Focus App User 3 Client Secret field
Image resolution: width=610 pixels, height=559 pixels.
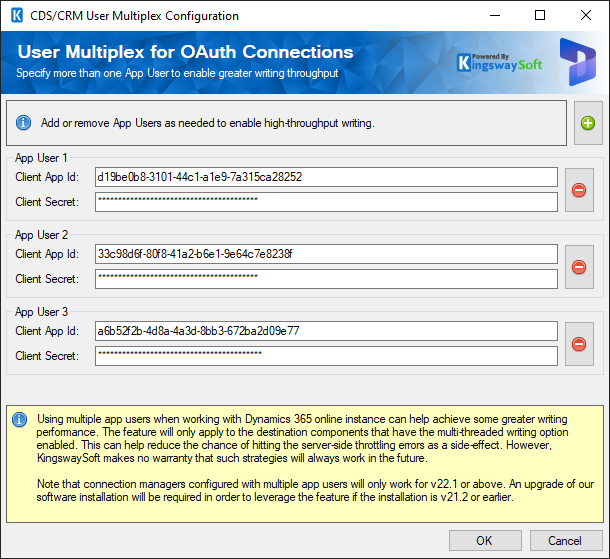(326, 356)
